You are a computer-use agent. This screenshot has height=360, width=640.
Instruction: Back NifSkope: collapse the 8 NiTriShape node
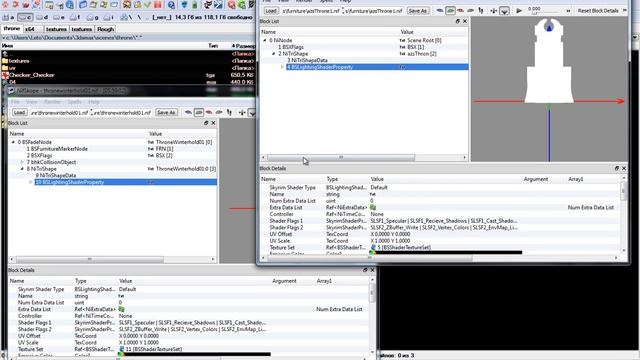click(x=22, y=169)
